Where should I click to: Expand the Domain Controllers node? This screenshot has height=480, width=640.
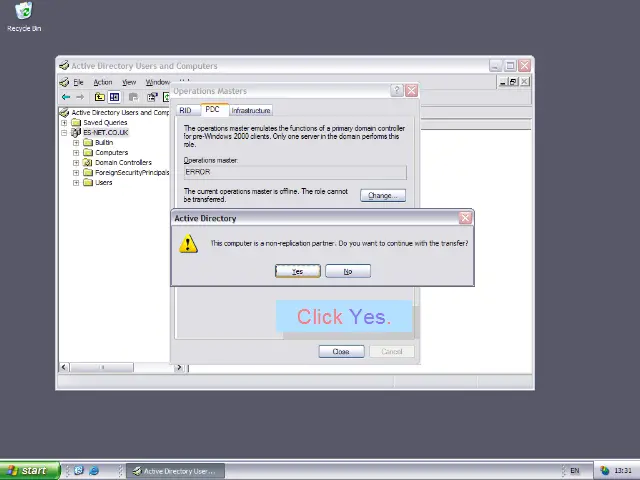[76, 162]
